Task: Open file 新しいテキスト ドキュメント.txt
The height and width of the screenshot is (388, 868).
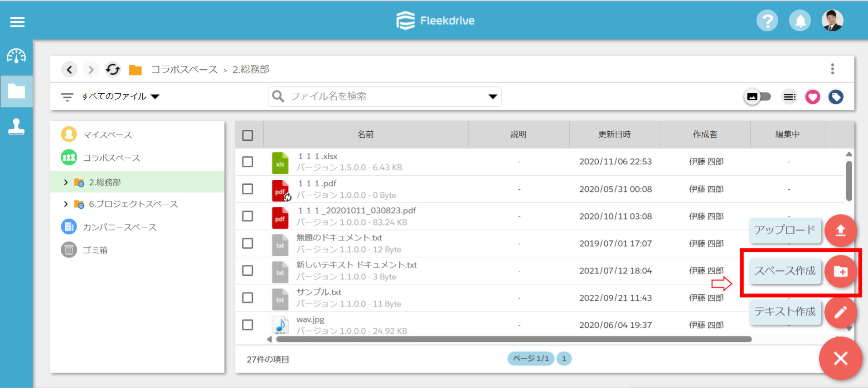Action: point(356,265)
